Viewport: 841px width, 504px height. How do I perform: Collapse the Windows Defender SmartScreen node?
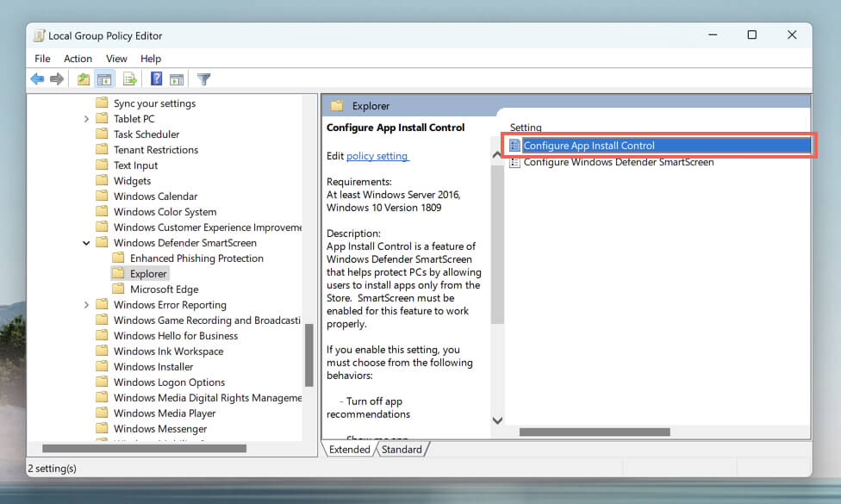click(x=86, y=243)
